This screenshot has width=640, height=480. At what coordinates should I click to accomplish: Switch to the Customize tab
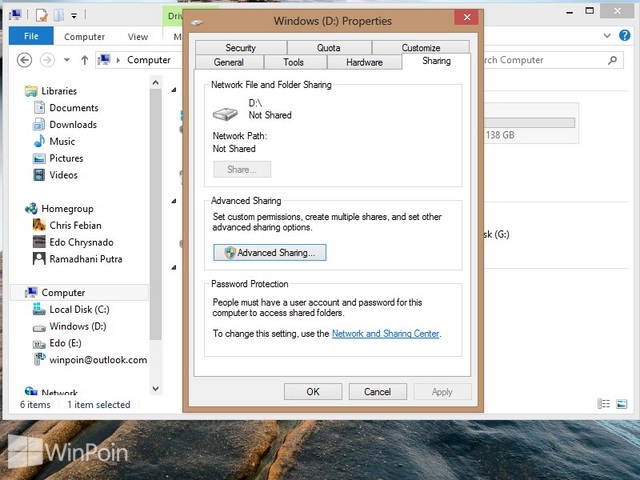click(x=421, y=48)
